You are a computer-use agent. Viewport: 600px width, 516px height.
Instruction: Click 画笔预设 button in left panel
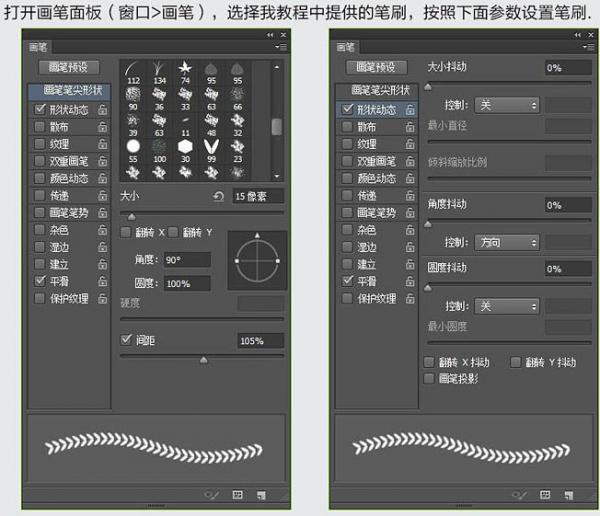click(69, 68)
